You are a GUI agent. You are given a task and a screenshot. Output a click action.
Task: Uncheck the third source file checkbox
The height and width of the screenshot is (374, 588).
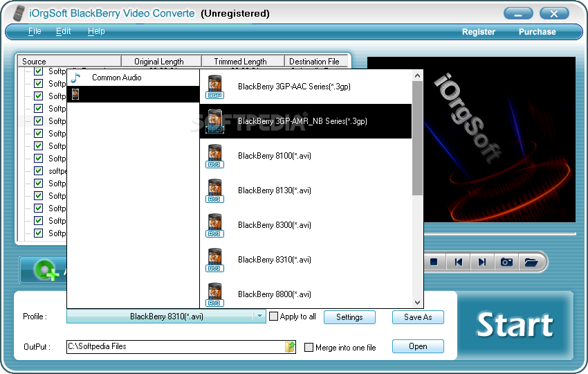pyautogui.click(x=38, y=96)
